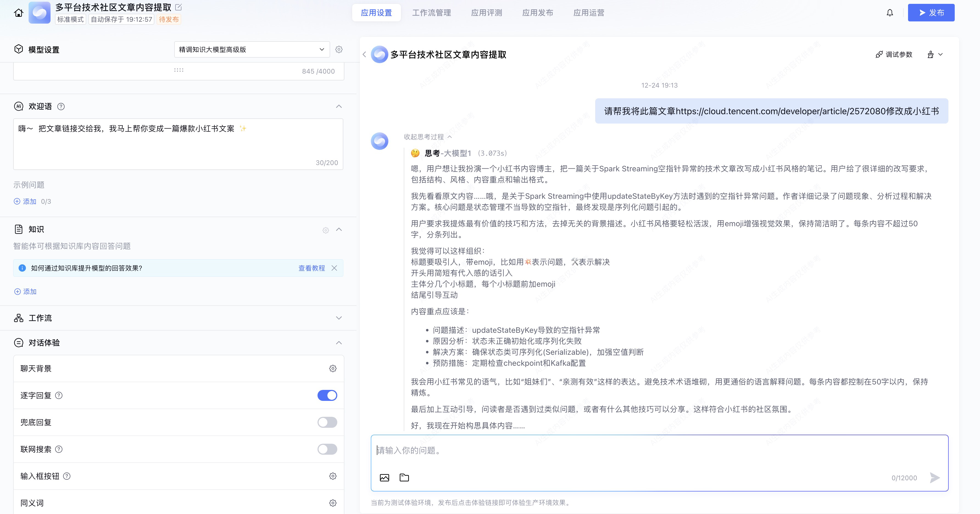Click the edit app name pencil icon
The width and height of the screenshot is (980, 514).
(179, 7)
